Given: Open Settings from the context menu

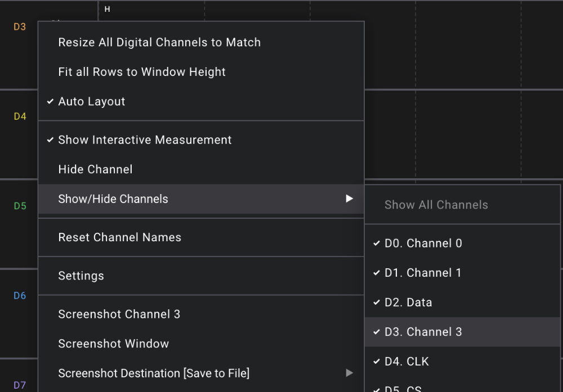Looking at the screenshot, I should [x=81, y=276].
